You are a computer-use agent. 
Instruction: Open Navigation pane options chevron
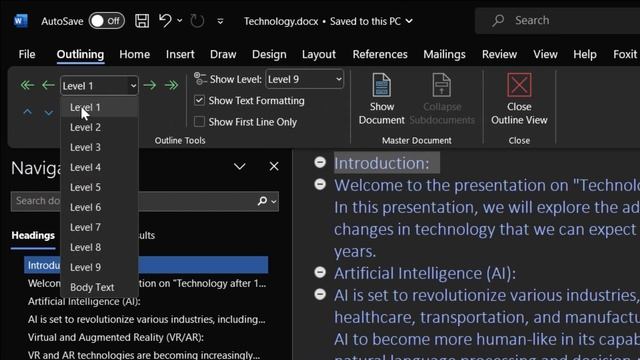point(240,167)
